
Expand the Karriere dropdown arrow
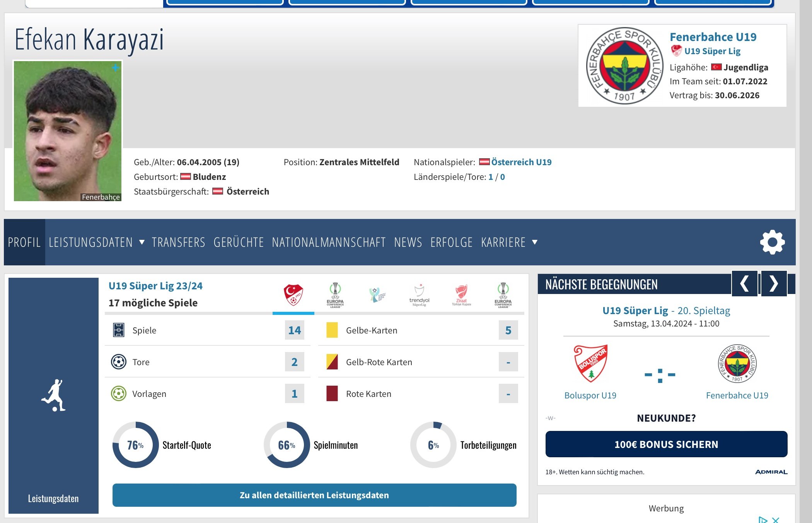535,242
